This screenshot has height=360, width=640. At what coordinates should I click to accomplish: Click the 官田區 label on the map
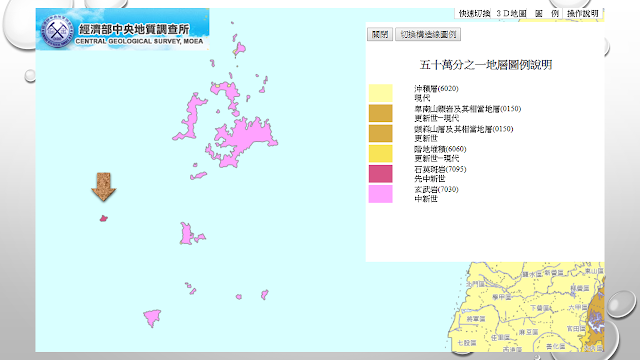click(x=576, y=328)
